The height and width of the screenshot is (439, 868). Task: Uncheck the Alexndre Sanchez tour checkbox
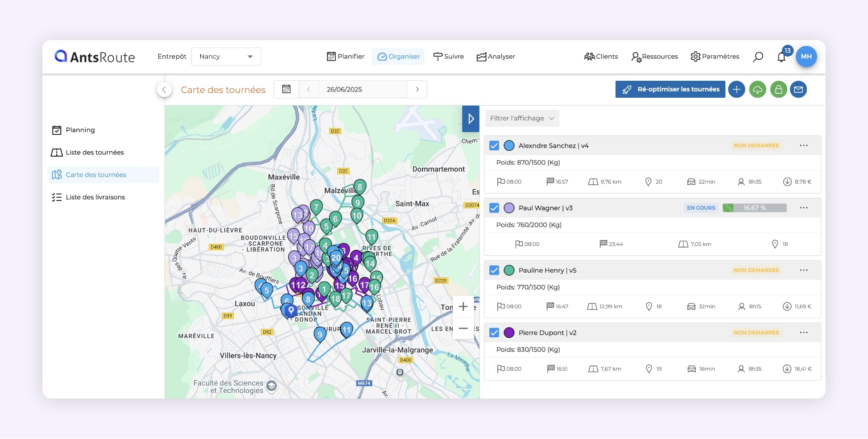[494, 145]
